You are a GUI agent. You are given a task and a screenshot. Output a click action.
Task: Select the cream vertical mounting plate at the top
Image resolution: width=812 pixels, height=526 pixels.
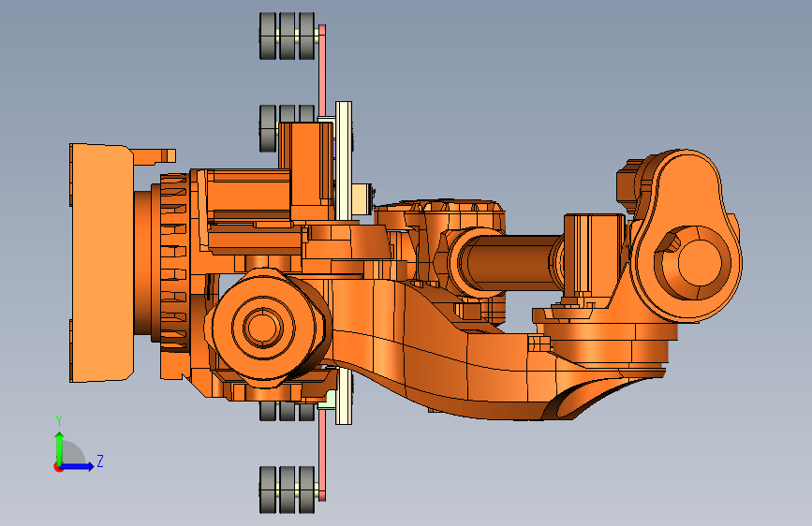tap(344, 160)
